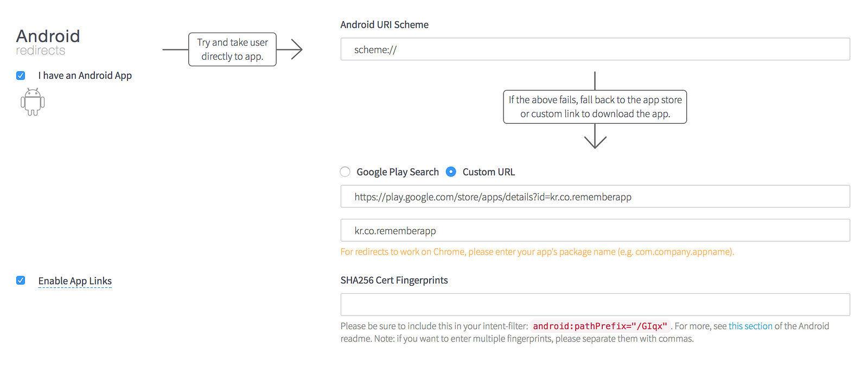Click the 'I have an Android App' label
868x372 pixels.
pos(85,75)
